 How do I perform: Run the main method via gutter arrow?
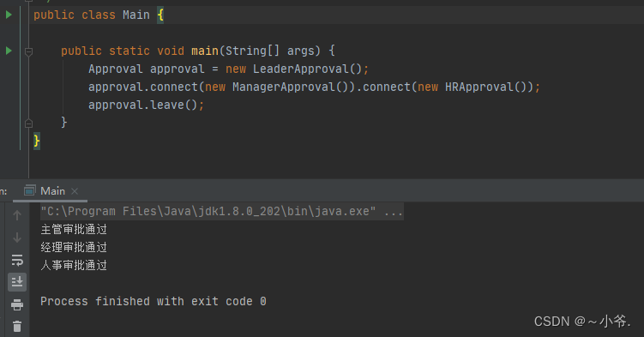point(9,51)
